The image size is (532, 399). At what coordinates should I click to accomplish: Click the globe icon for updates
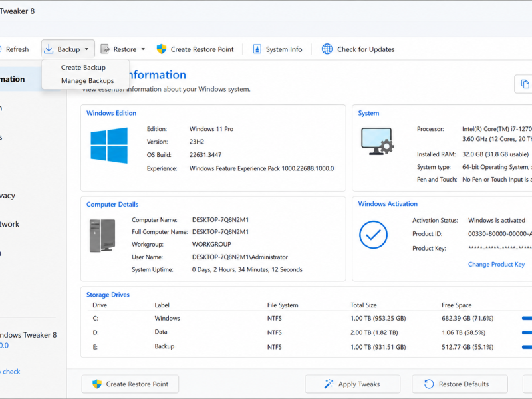pos(327,49)
